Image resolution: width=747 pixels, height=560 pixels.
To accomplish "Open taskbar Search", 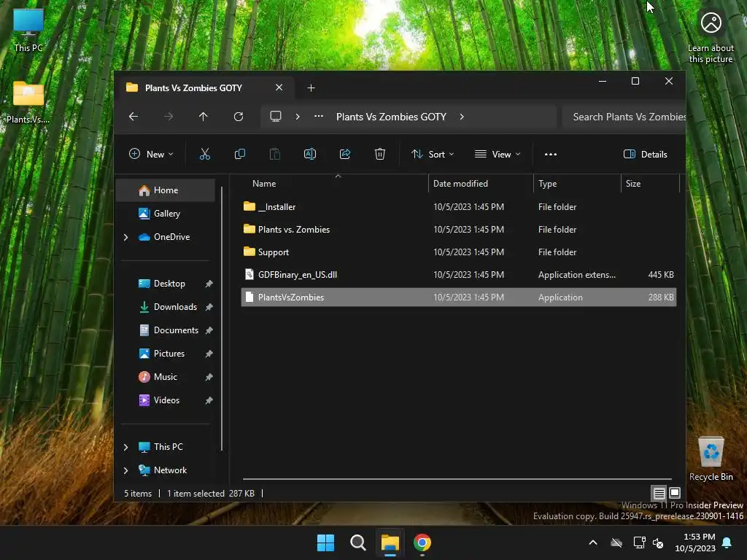I will tap(357, 542).
